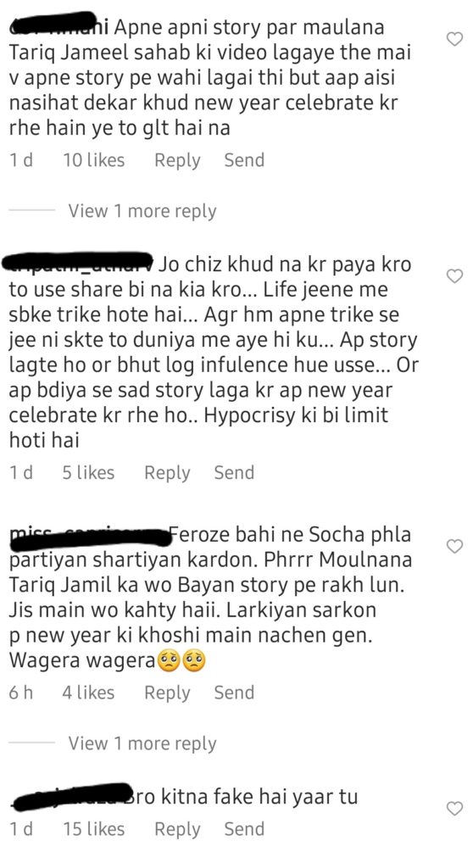Open the 10 likes count list
Viewport: 473px width, 868px height.
click(93, 160)
